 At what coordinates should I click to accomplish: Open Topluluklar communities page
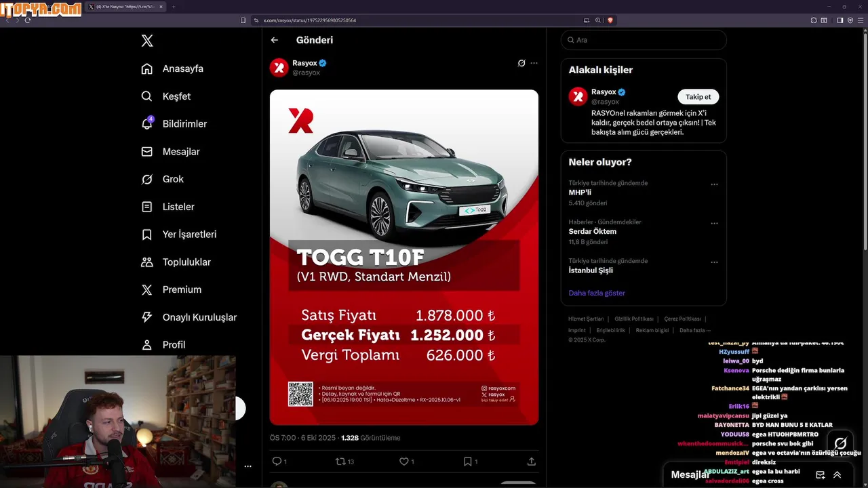pos(176,262)
